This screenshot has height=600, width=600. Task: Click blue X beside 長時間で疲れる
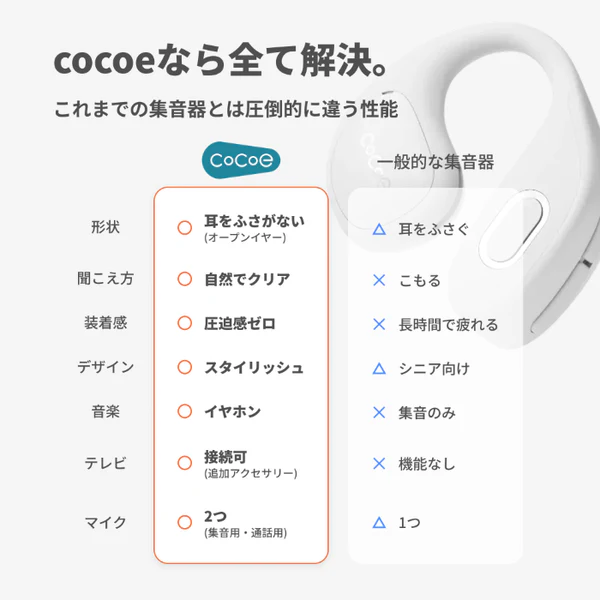point(379,324)
